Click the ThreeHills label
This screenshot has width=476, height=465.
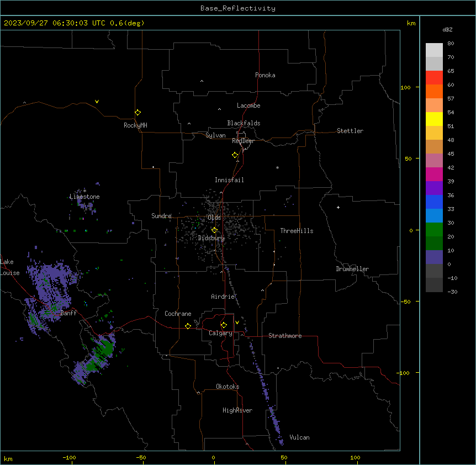297,231
